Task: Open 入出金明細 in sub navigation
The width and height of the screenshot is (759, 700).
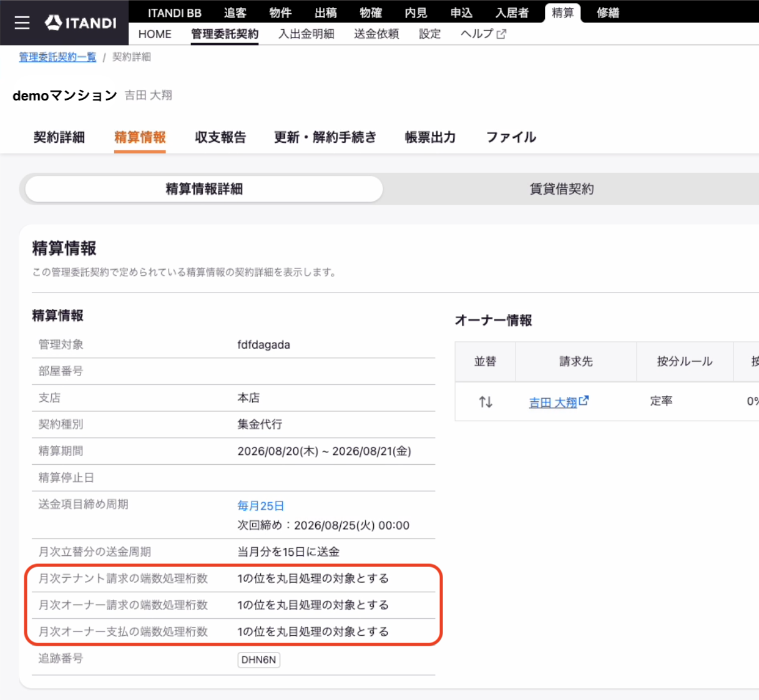Action: [306, 34]
